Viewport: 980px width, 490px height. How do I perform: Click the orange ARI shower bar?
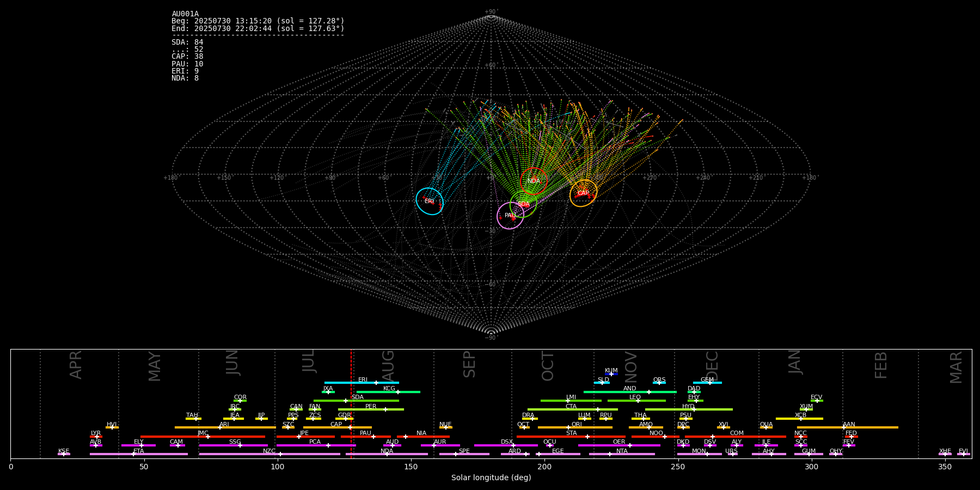click(225, 427)
